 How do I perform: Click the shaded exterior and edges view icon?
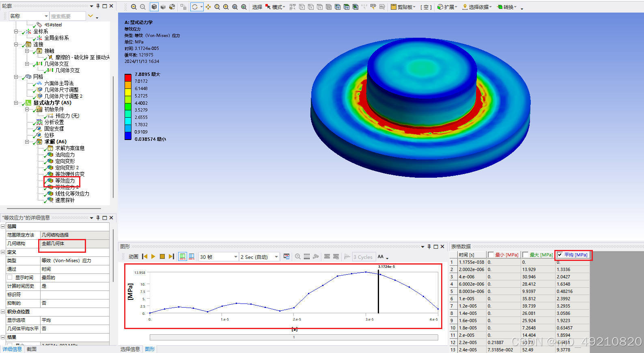click(154, 7)
